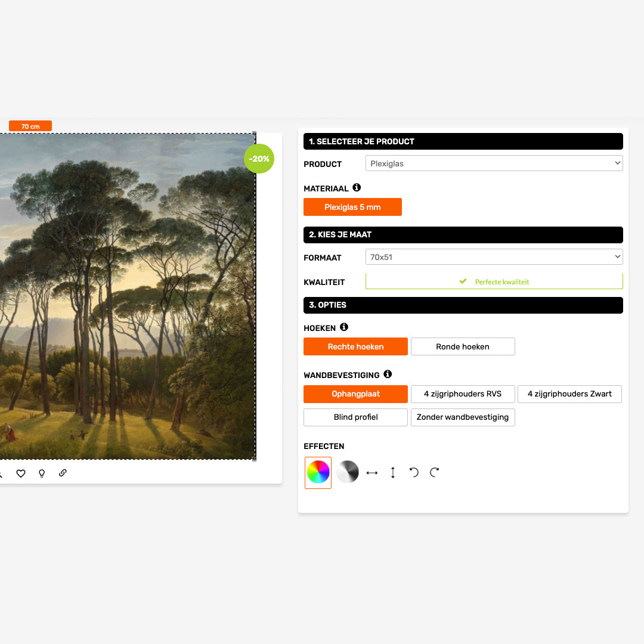644x644 pixels.
Task: Select Rechte hoeken corner option
Action: tap(355, 346)
